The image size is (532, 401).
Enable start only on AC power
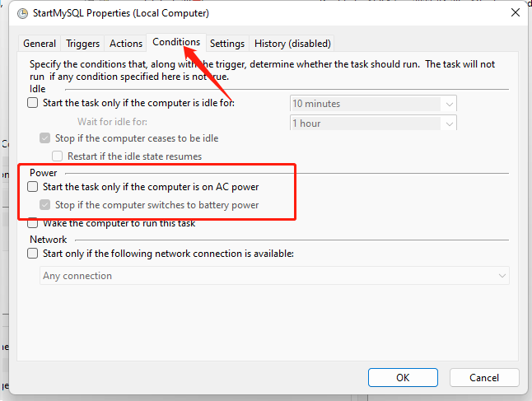pyautogui.click(x=33, y=188)
